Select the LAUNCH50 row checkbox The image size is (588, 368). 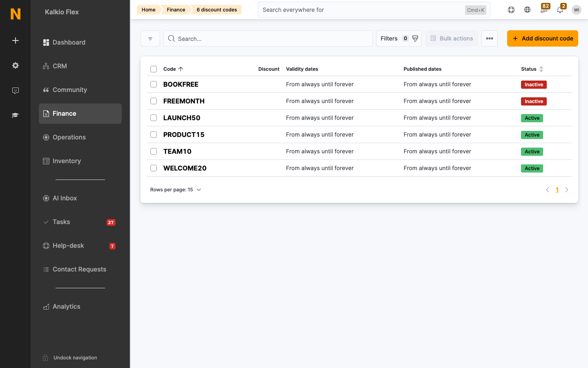click(x=154, y=118)
